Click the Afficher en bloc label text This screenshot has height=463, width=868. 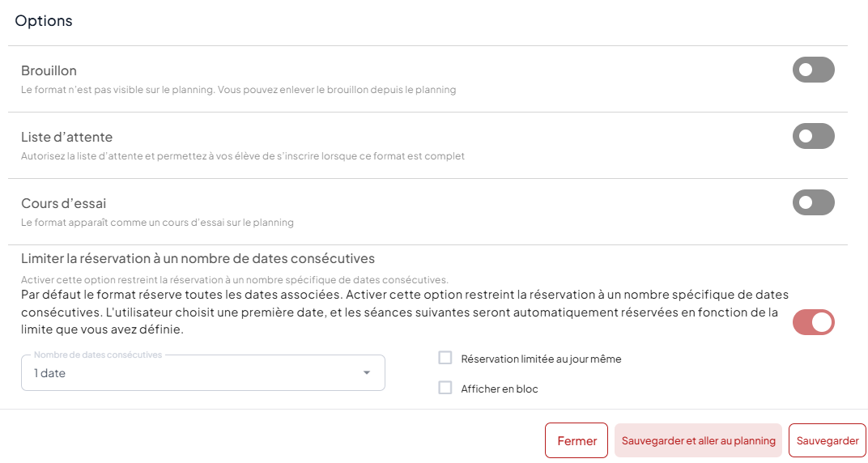pos(500,389)
